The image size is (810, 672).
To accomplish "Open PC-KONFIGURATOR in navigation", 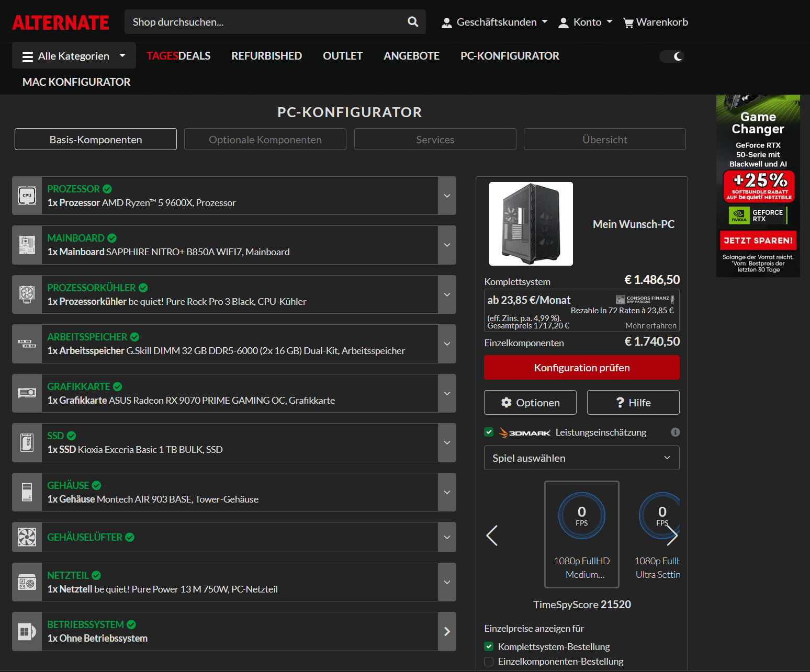I will tap(510, 56).
